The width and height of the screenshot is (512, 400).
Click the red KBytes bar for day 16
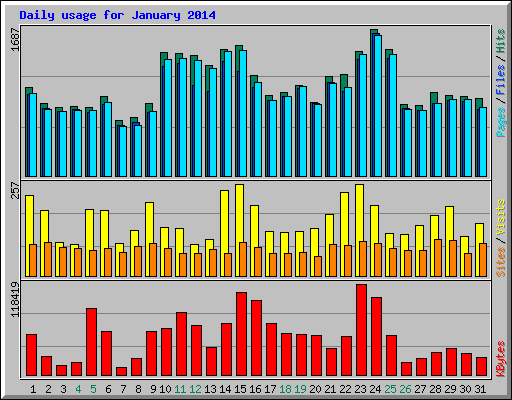[256, 338]
